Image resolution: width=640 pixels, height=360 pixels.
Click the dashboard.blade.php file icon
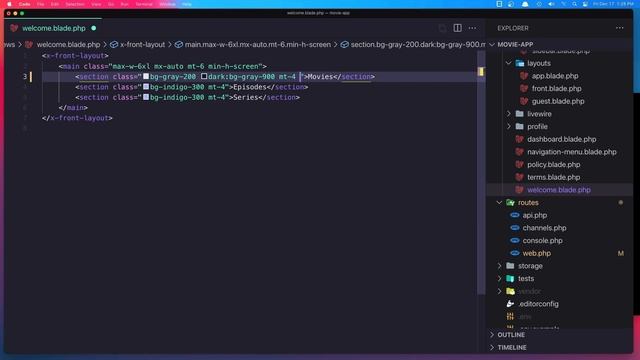519,139
